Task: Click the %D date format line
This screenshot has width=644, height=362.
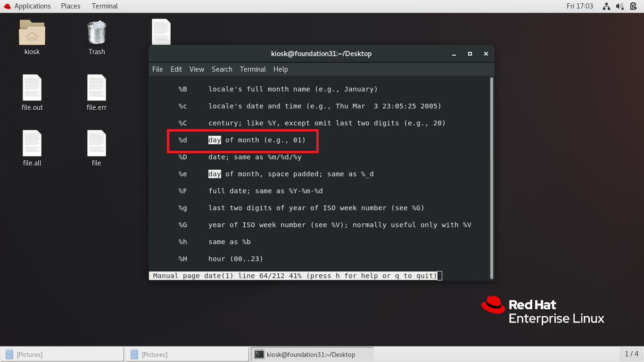Action: click(x=240, y=157)
